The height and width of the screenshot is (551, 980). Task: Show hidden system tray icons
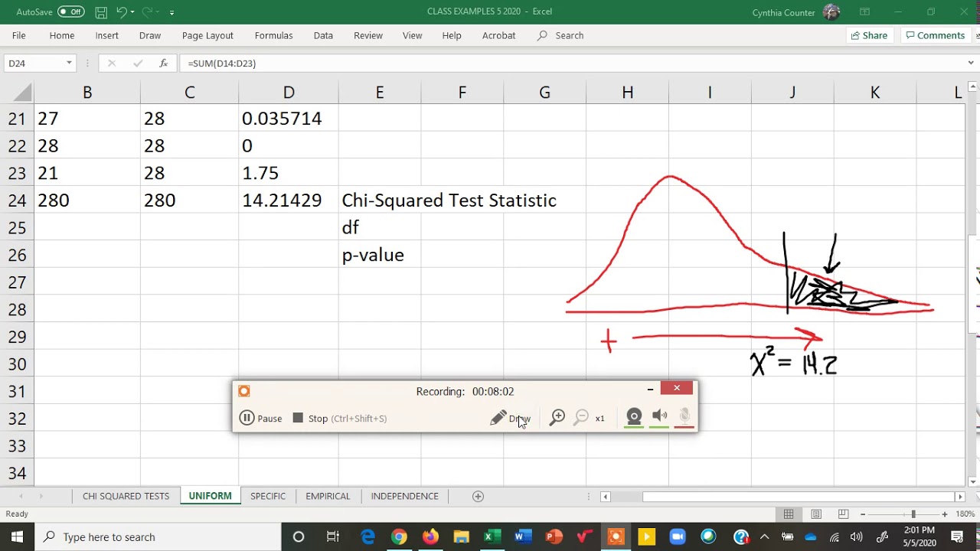click(x=764, y=536)
